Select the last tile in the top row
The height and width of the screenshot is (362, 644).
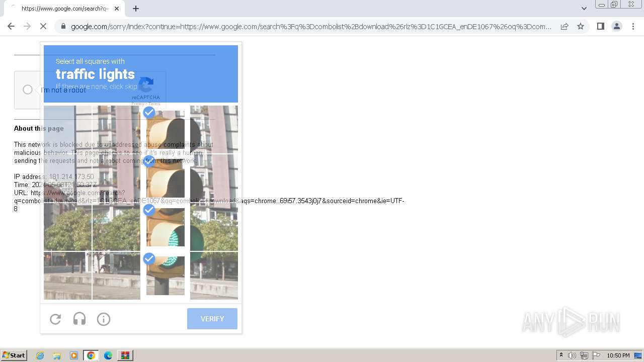coord(214,129)
